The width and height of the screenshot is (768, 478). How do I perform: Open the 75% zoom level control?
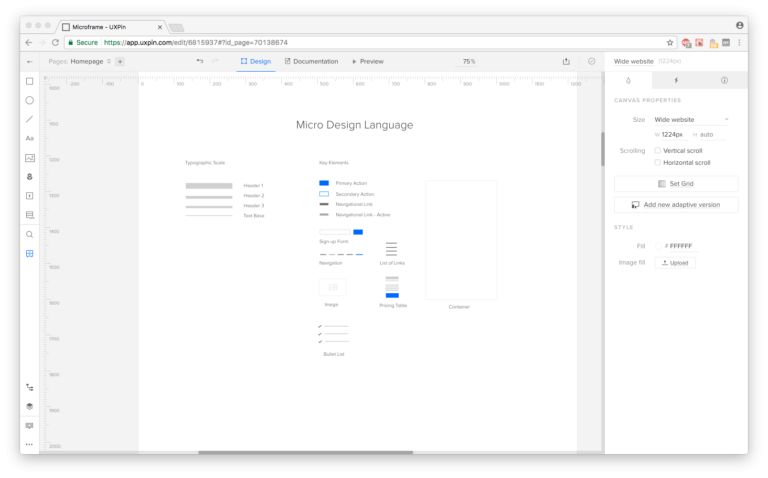[x=469, y=61]
